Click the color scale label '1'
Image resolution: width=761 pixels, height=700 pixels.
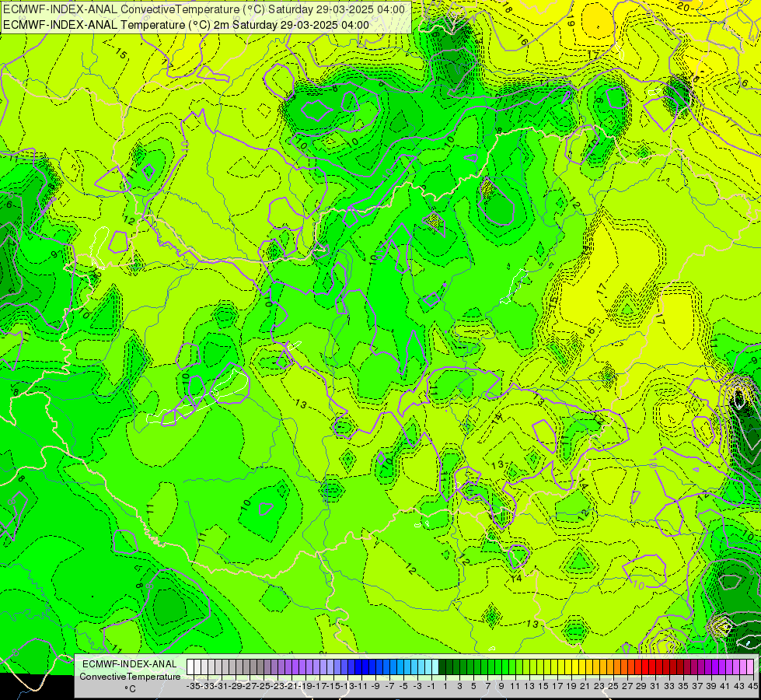[x=445, y=686]
